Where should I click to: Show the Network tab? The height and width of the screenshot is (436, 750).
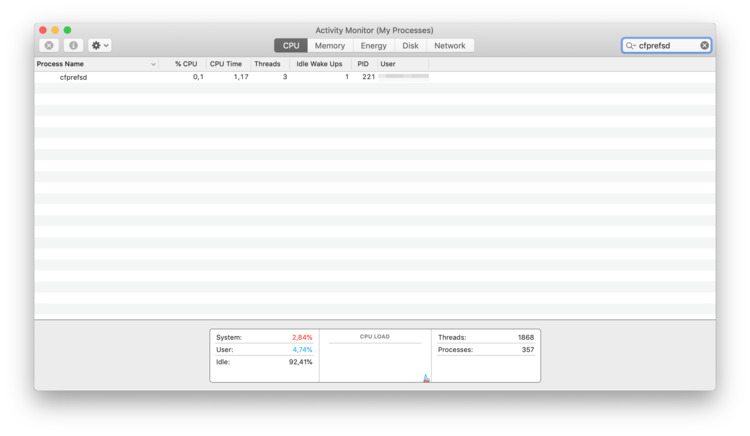449,46
